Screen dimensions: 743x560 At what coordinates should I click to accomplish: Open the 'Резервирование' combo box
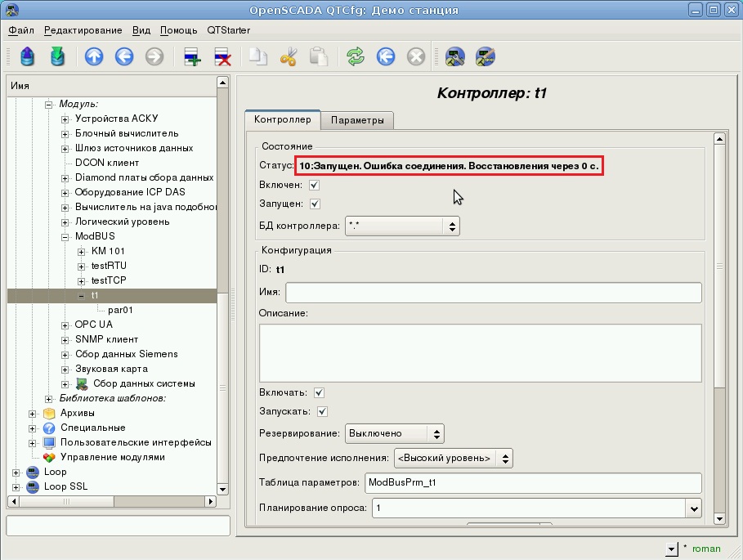[x=394, y=433]
